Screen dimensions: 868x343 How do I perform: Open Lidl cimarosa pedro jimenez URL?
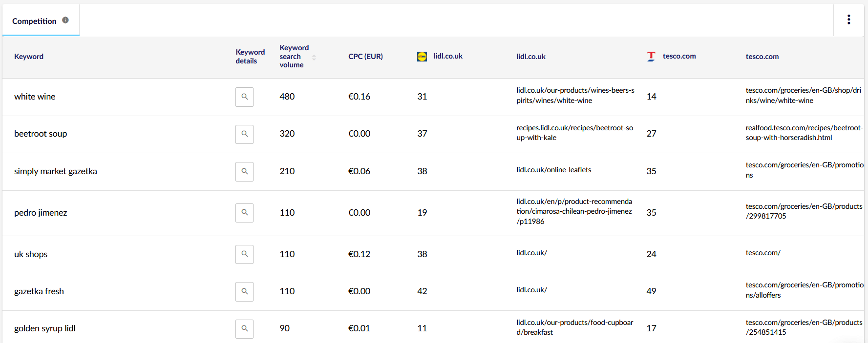tap(574, 211)
